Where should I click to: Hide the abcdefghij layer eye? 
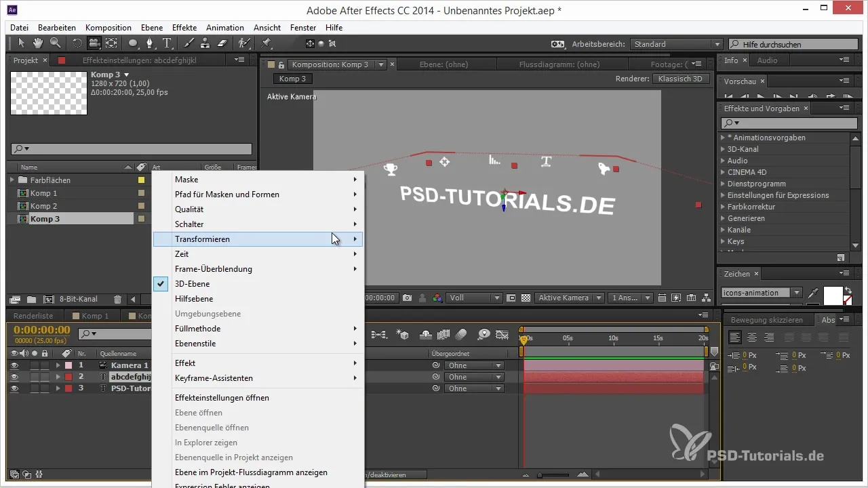(x=14, y=377)
